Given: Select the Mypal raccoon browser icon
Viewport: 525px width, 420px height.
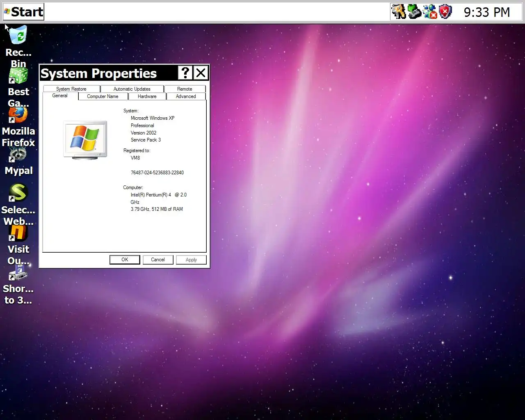Looking at the screenshot, I should (18, 154).
